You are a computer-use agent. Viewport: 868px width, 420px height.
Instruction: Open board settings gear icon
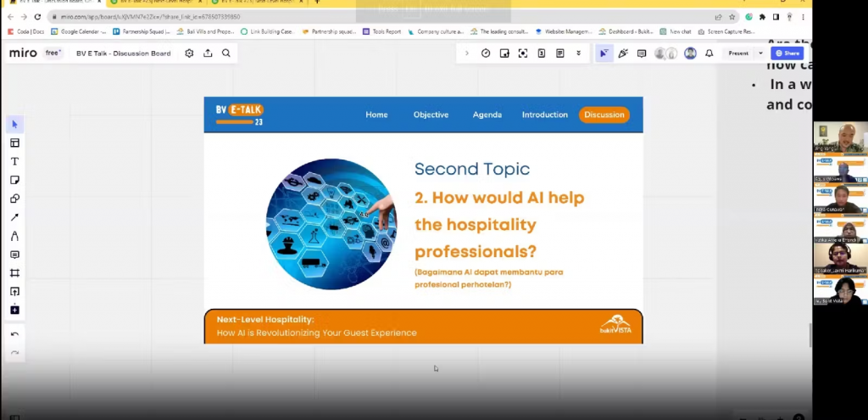(189, 53)
